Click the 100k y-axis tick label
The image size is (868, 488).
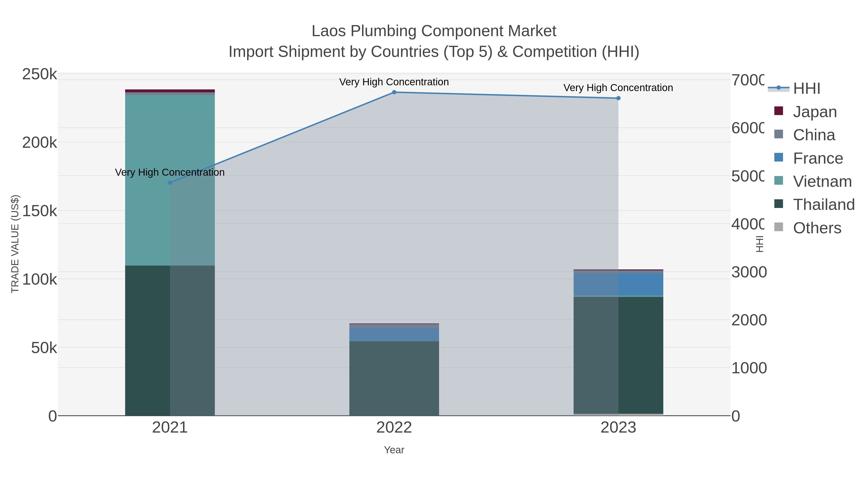(x=40, y=280)
